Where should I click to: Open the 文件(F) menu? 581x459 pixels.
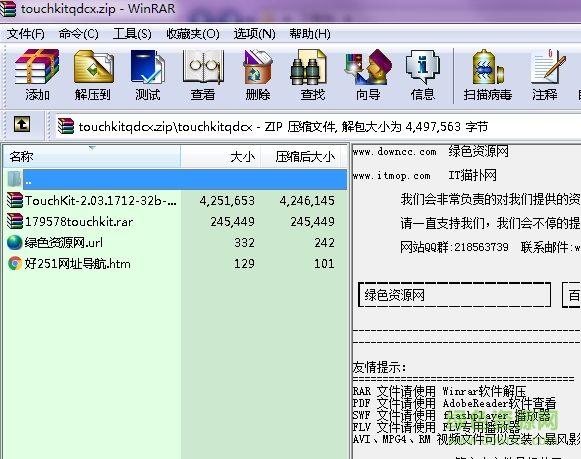point(26,34)
